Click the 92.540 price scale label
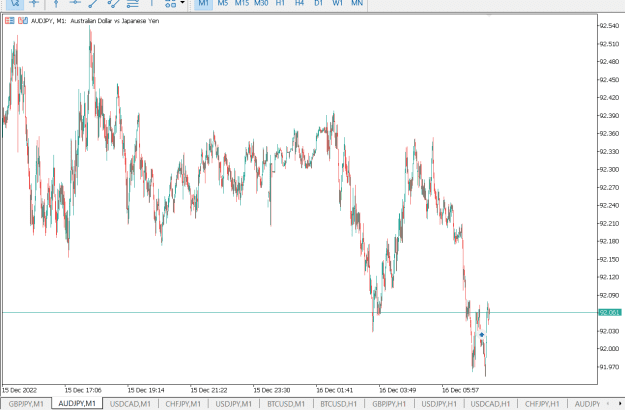 tap(610, 26)
